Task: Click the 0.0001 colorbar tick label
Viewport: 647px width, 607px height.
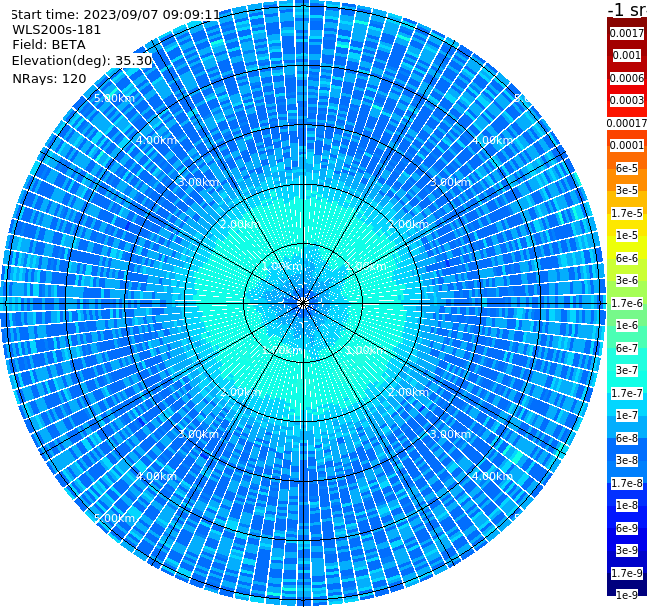Action: coord(627,145)
